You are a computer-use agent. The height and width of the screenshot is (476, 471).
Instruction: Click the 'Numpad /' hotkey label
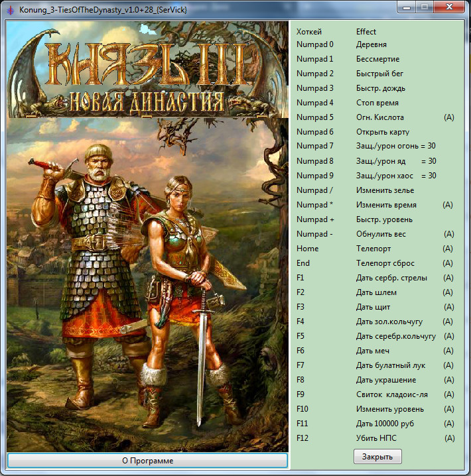coord(314,190)
